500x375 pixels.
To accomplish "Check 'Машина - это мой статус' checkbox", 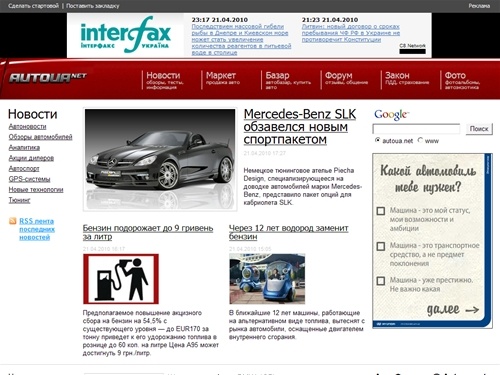I will (381, 211).
